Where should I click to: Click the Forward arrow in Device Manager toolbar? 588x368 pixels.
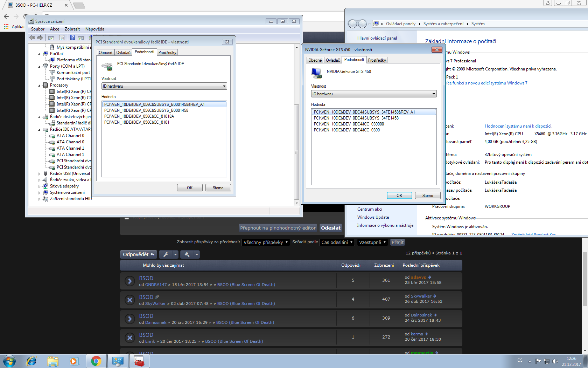[40, 38]
